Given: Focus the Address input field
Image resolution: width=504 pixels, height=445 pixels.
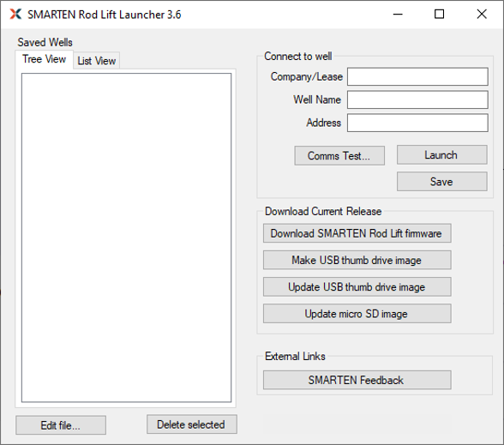Looking at the screenshot, I should click(417, 123).
